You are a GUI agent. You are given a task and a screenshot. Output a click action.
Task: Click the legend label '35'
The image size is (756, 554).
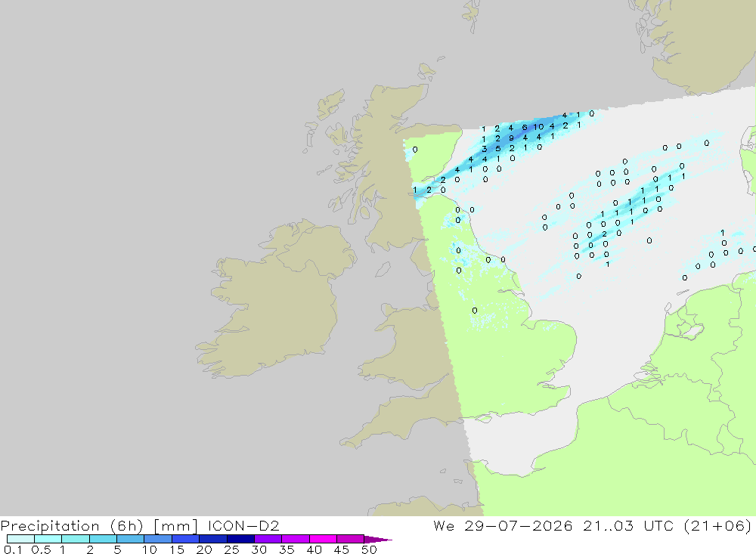(x=287, y=549)
